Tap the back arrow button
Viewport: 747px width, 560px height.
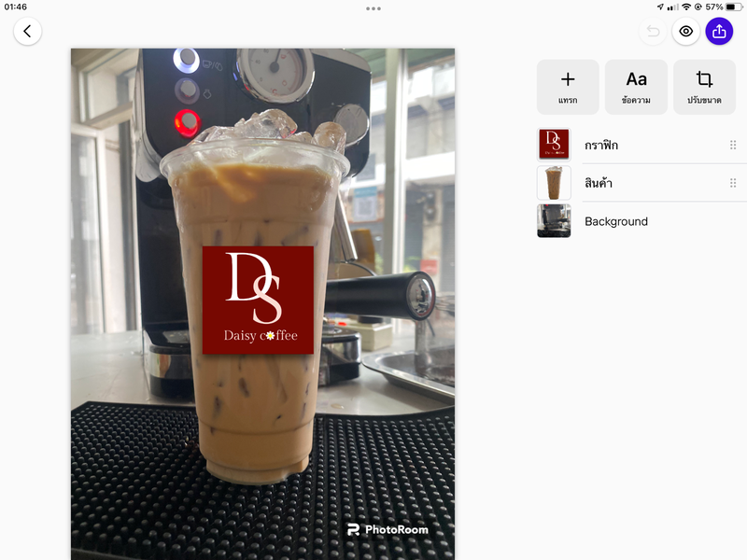27,32
